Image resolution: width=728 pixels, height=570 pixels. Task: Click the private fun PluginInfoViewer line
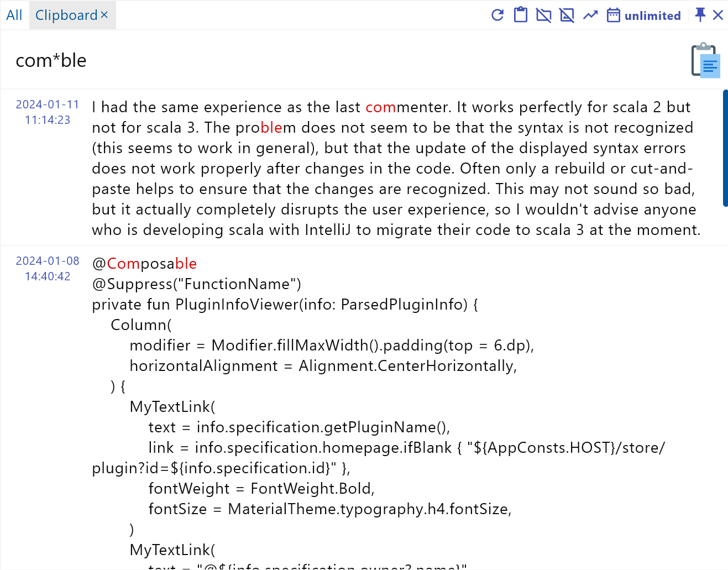pyautogui.click(x=285, y=305)
